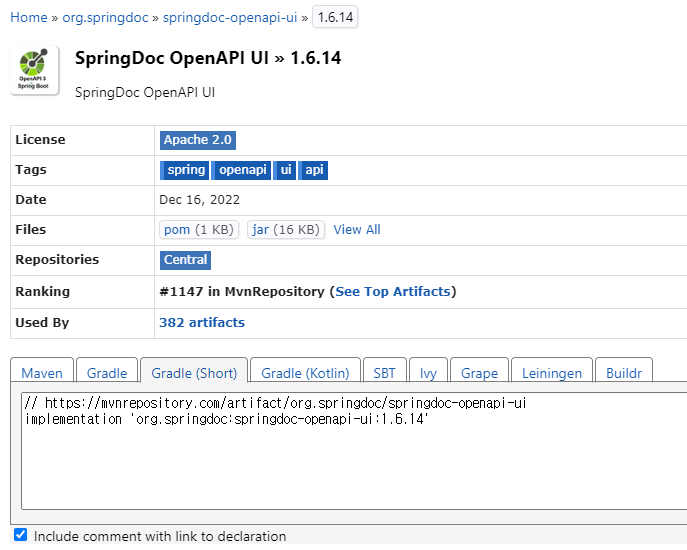Screen dimensions: 687x550
Task: Go to Home breadcrumb link
Action: point(28,18)
